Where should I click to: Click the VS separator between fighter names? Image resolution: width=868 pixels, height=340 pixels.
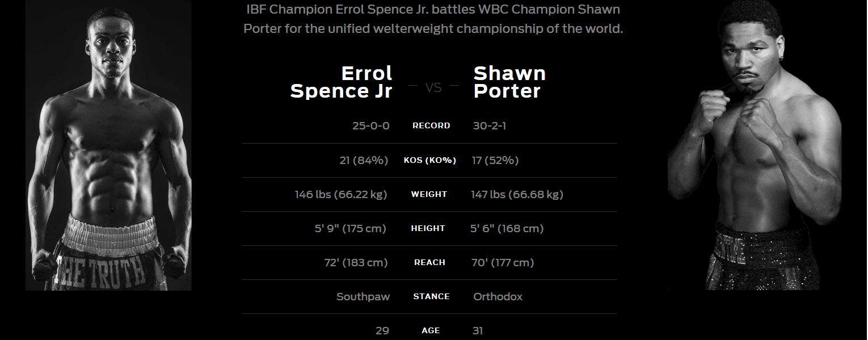[433, 87]
